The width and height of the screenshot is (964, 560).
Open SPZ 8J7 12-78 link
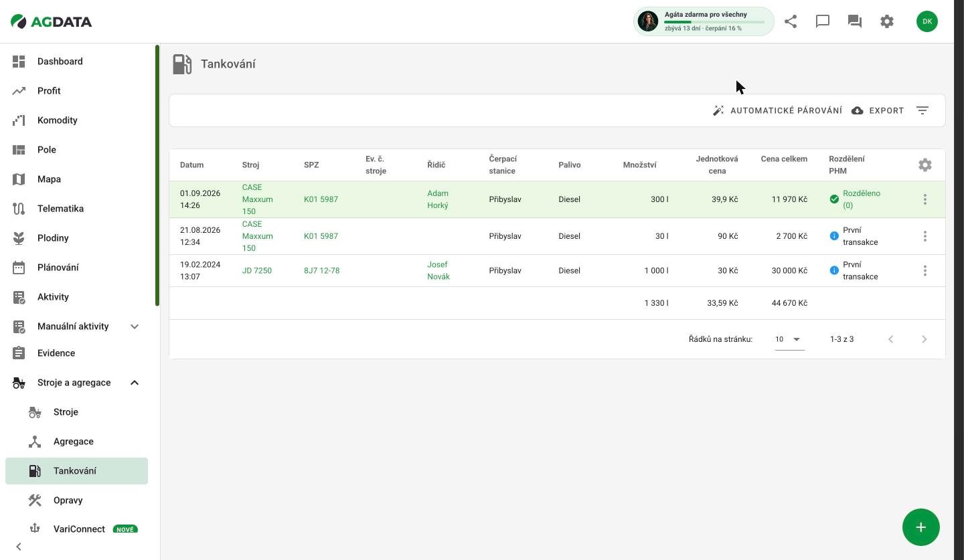click(321, 270)
